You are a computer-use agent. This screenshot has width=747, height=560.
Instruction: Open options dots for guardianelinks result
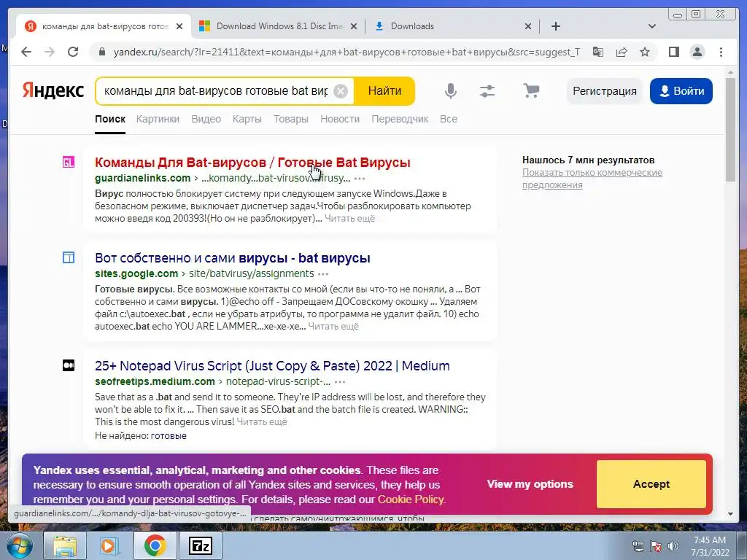[x=360, y=179]
